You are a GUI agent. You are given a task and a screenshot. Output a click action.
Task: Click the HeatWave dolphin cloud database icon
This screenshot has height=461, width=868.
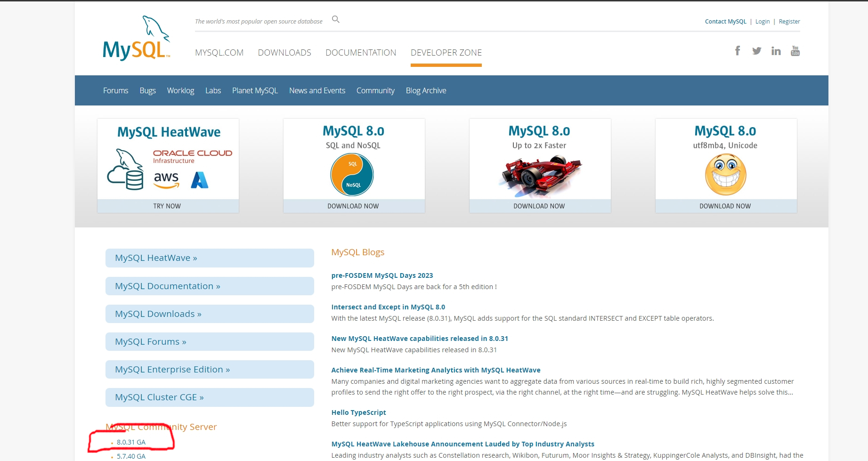coord(125,170)
